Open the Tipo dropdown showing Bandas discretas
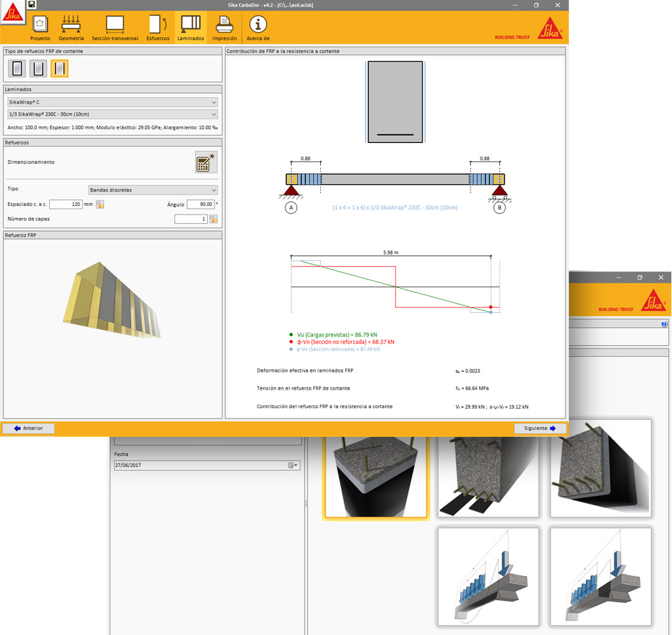Screen dimensions: 672x635 (153, 190)
